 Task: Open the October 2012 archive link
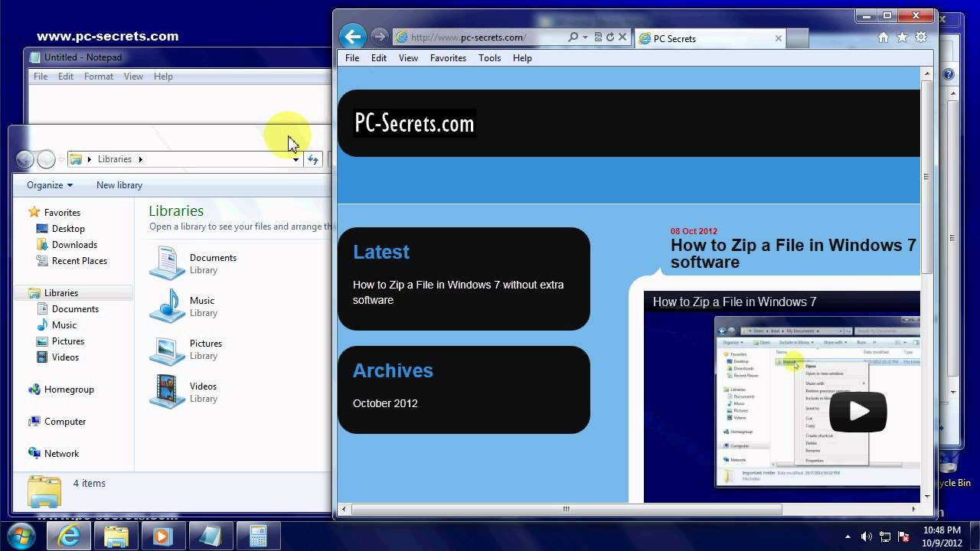[x=385, y=403]
